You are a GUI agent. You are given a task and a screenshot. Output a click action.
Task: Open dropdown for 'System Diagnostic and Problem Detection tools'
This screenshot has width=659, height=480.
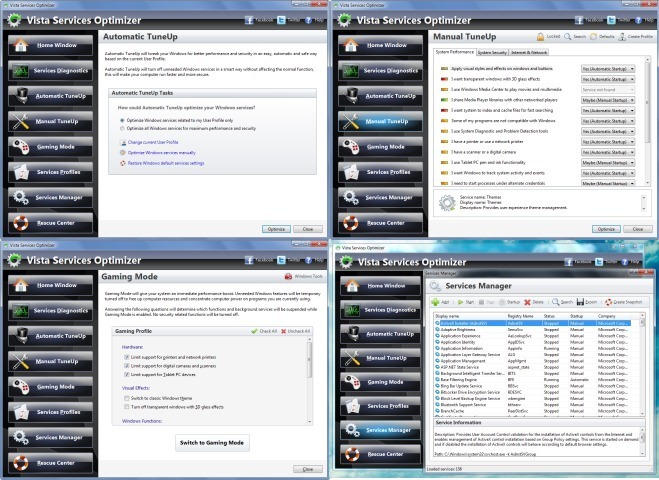pyautogui.click(x=608, y=132)
